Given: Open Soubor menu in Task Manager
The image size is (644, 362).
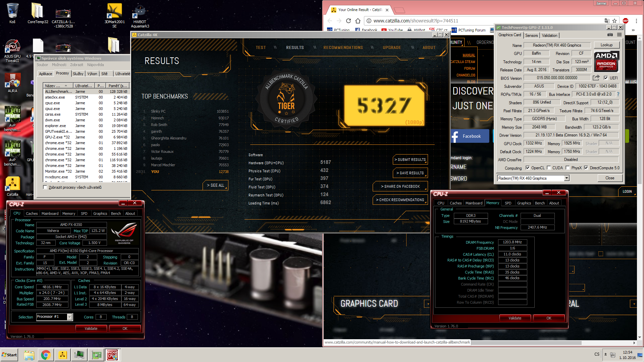Looking at the screenshot, I should 42,65.
